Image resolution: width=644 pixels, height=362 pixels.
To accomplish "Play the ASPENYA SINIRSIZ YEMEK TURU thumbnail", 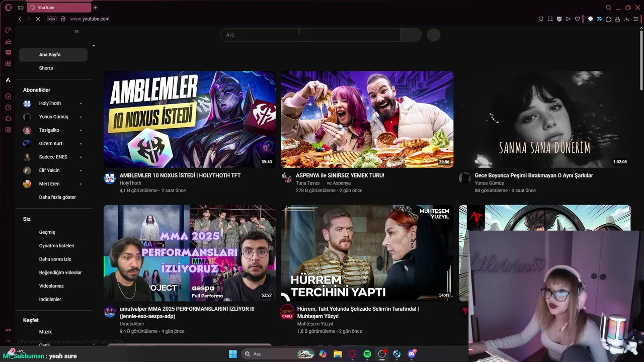I will (x=367, y=119).
